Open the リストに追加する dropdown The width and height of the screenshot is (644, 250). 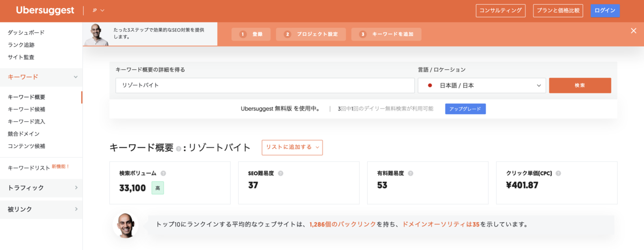[292, 147]
